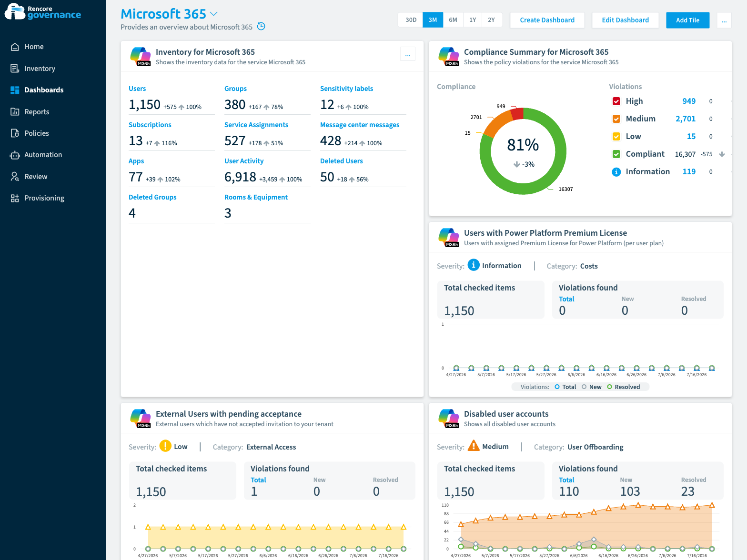Open User Activity link
This screenshot has height=560, width=747.
(244, 161)
